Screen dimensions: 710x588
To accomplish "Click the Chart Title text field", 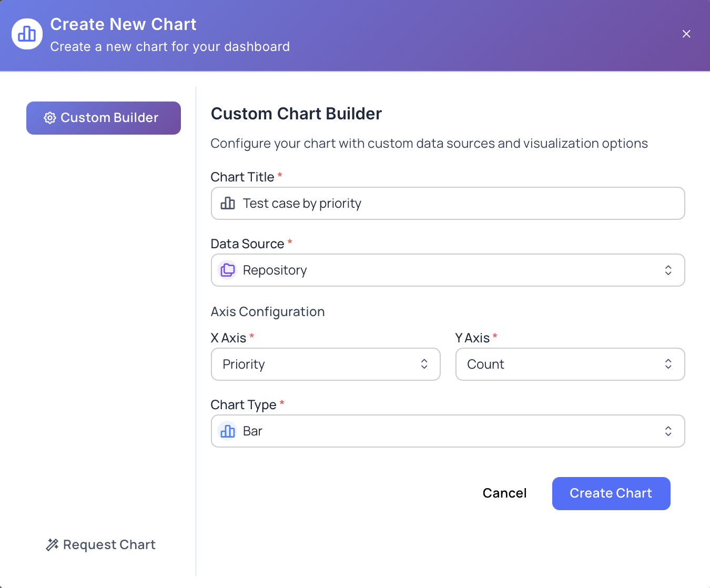I will pos(448,203).
